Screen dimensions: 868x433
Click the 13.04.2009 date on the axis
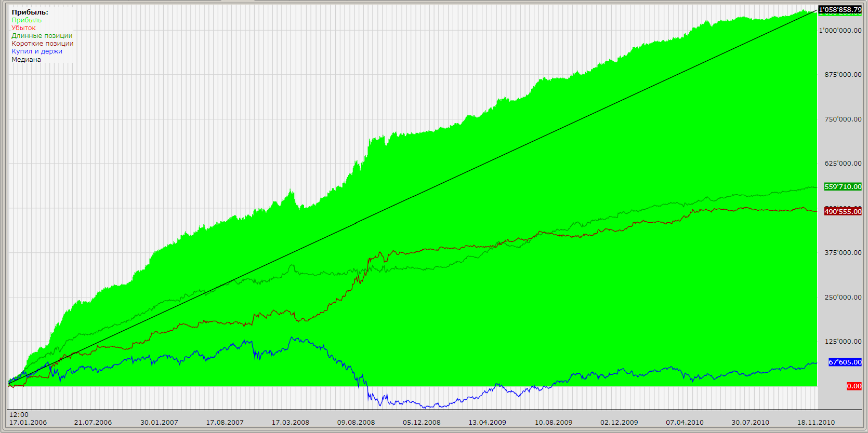coord(487,422)
